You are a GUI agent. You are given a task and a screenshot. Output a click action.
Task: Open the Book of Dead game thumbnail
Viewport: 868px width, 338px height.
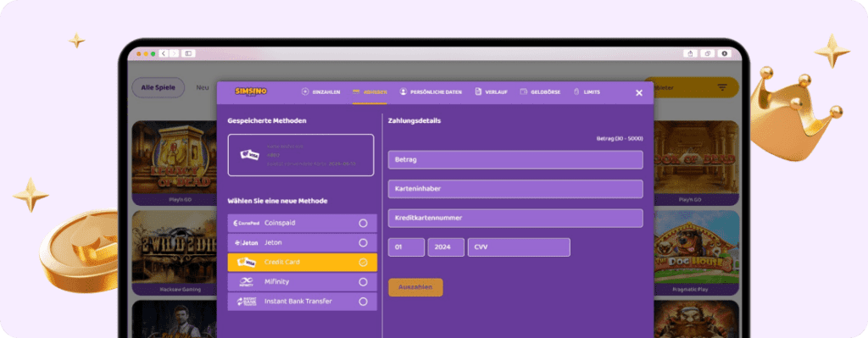pos(697,157)
